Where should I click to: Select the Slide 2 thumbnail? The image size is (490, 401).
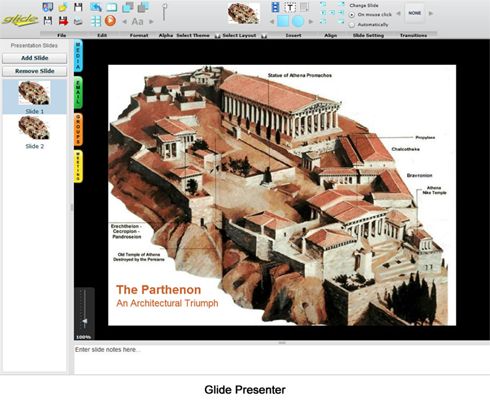34,132
